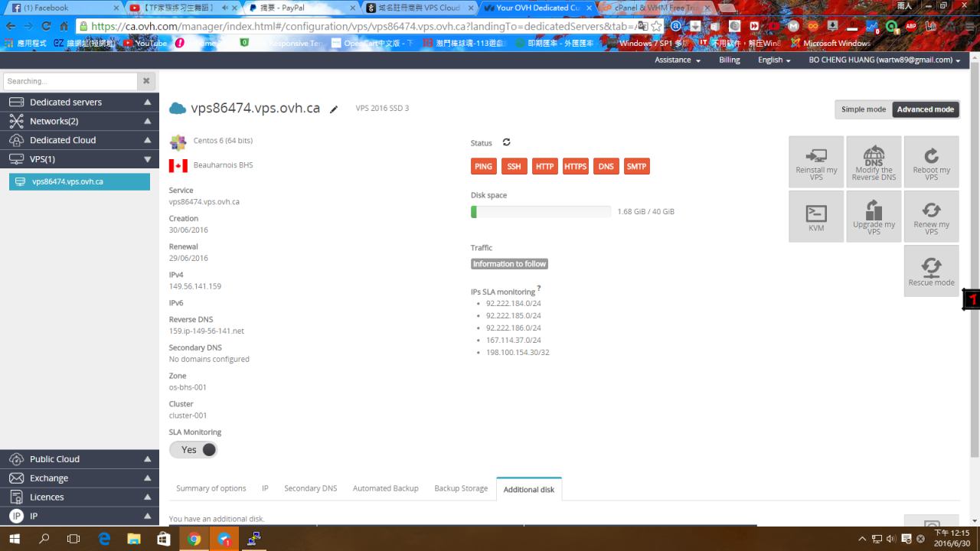Clear the sidebar search with X
980x551 pixels.
pyautogui.click(x=146, y=81)
